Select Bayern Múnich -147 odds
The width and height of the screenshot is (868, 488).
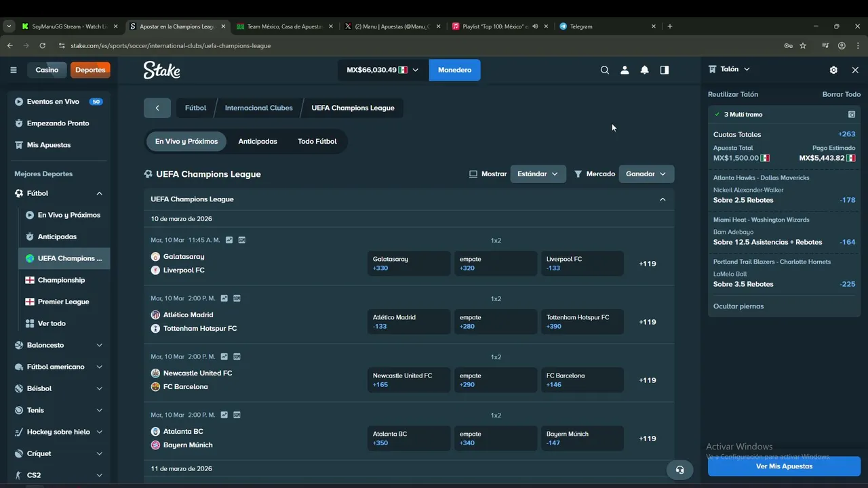pos(583,439)
